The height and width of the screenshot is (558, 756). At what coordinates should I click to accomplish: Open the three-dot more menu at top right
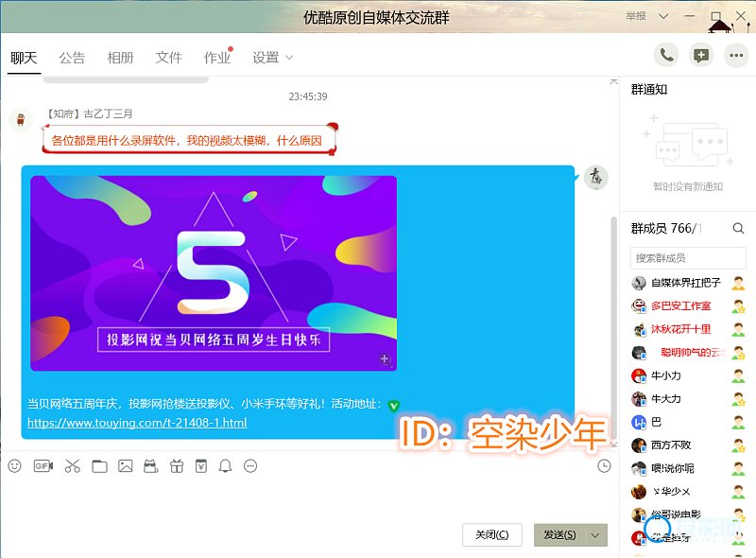pyautogui.click(x=736, y=56)
